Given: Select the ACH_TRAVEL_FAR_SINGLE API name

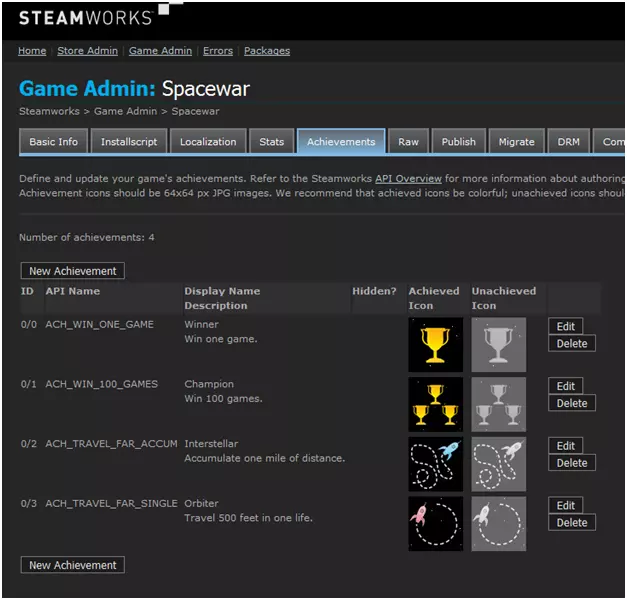Looking at the screenshot, I should point(112,503).
